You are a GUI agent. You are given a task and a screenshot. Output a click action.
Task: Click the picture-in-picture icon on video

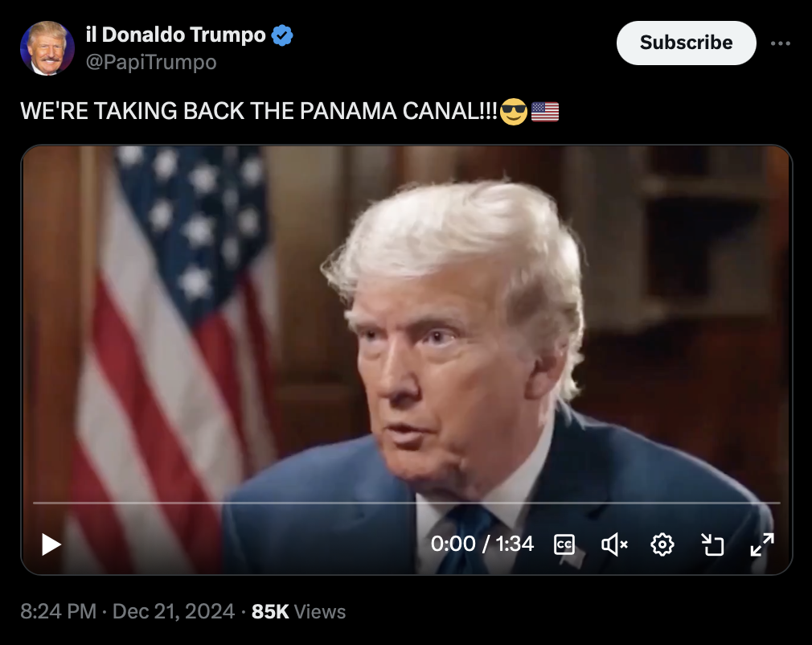click(x=712, y=544)
